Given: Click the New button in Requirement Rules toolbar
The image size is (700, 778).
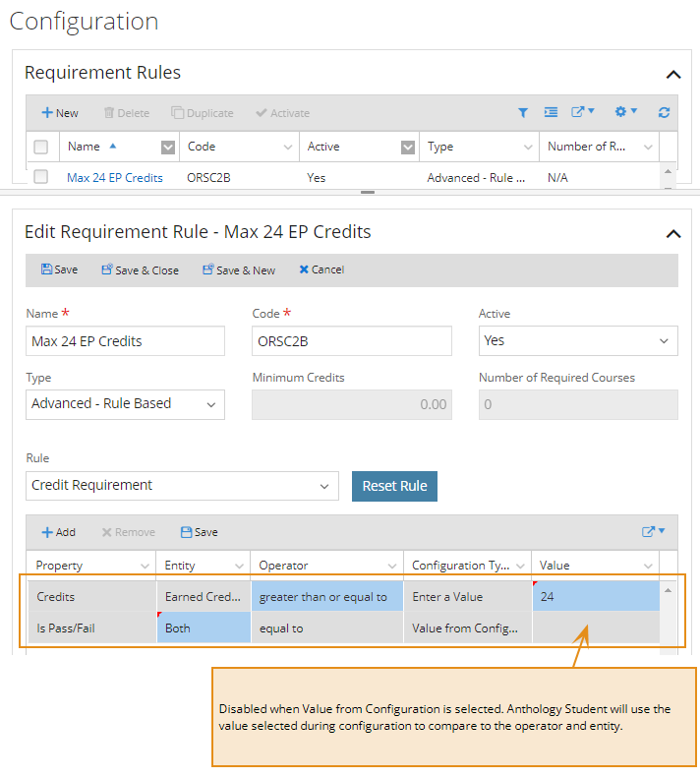Looking at the screenshot, I should (60, 113).
